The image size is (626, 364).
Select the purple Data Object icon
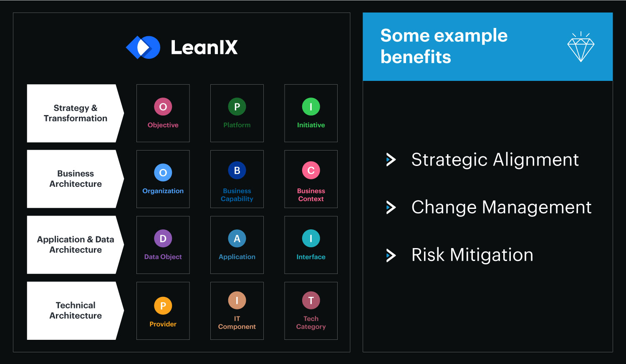click(x=163, y=238)
